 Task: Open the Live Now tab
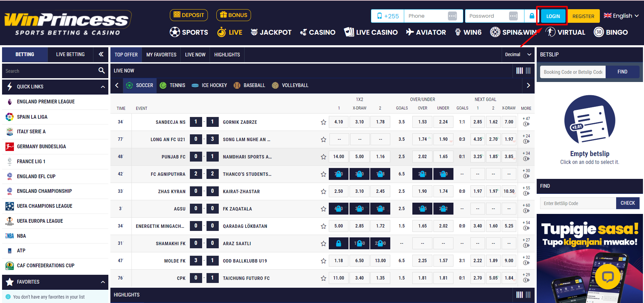coord(195,54)
